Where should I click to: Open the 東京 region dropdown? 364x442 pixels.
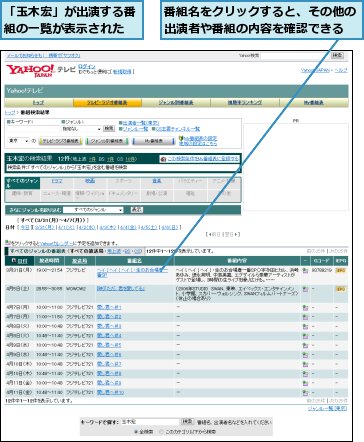click(x=19, y=141)
